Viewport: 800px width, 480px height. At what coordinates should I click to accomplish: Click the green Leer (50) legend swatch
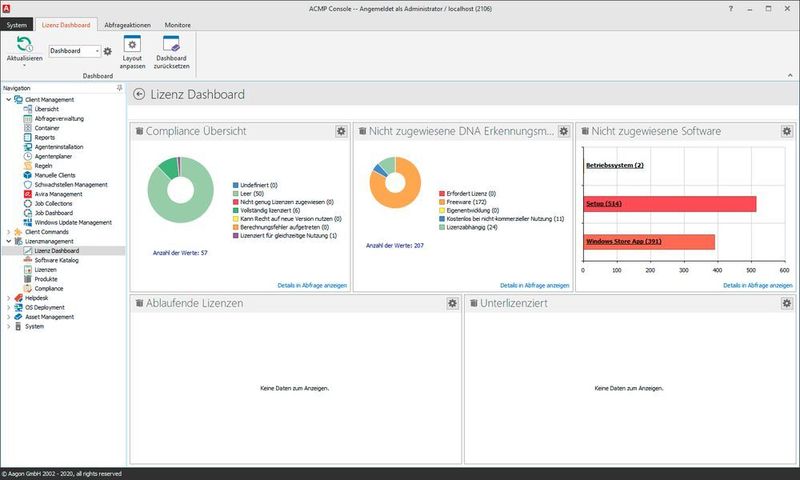(x=236, y=194)
